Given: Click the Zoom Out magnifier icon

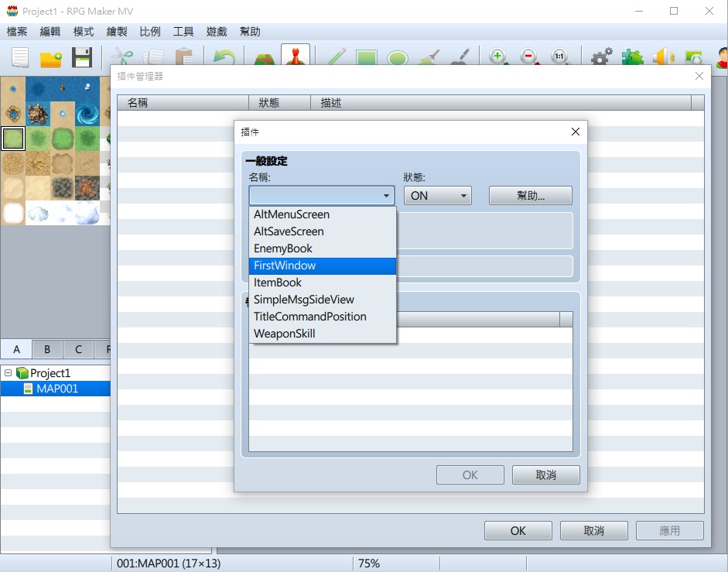Looking at the screenshot, I should click(x=529, y=57).
